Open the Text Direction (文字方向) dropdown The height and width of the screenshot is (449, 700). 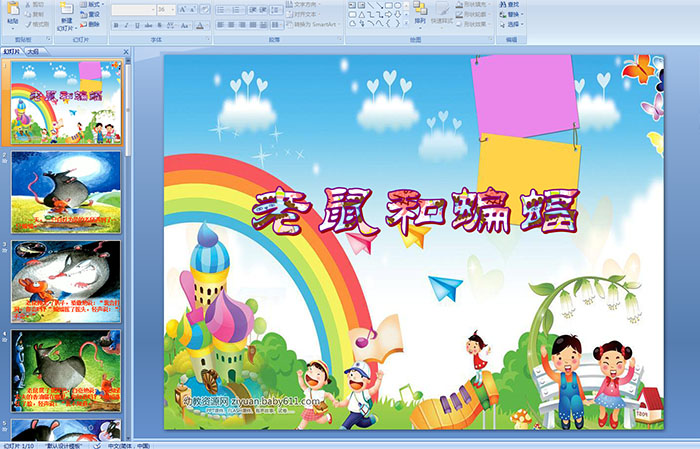(303, 4)
